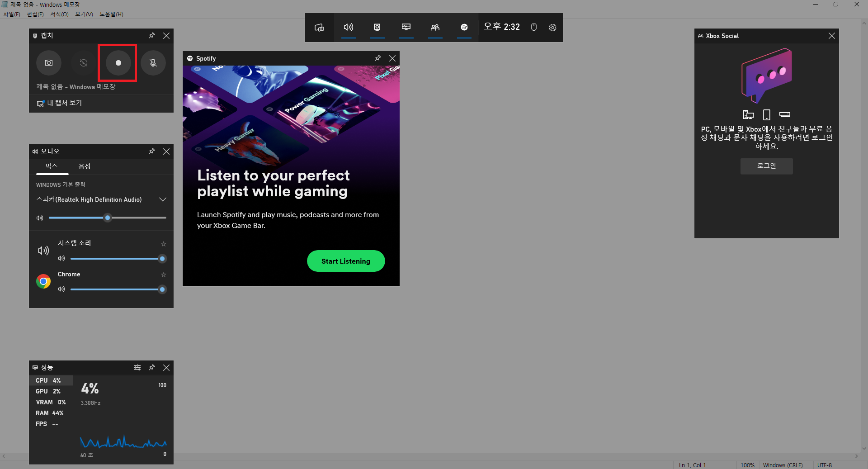Pin the Spotify widget

[378, 58]
